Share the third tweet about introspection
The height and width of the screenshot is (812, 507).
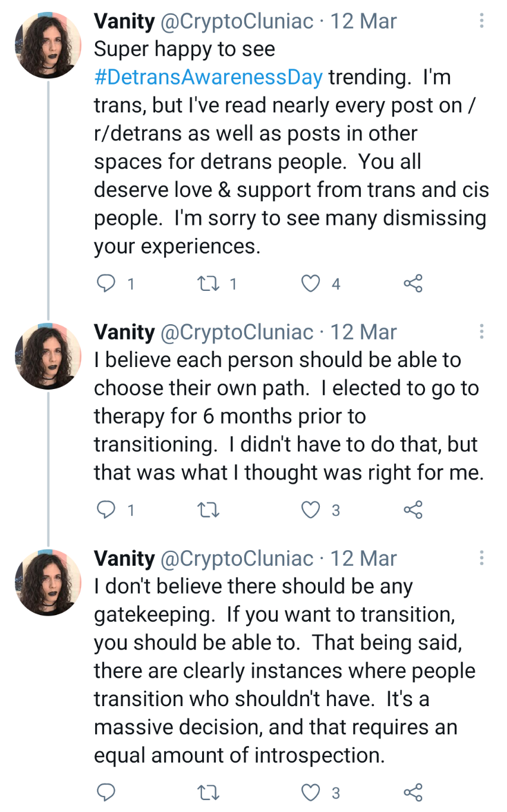tap(413, 792)
